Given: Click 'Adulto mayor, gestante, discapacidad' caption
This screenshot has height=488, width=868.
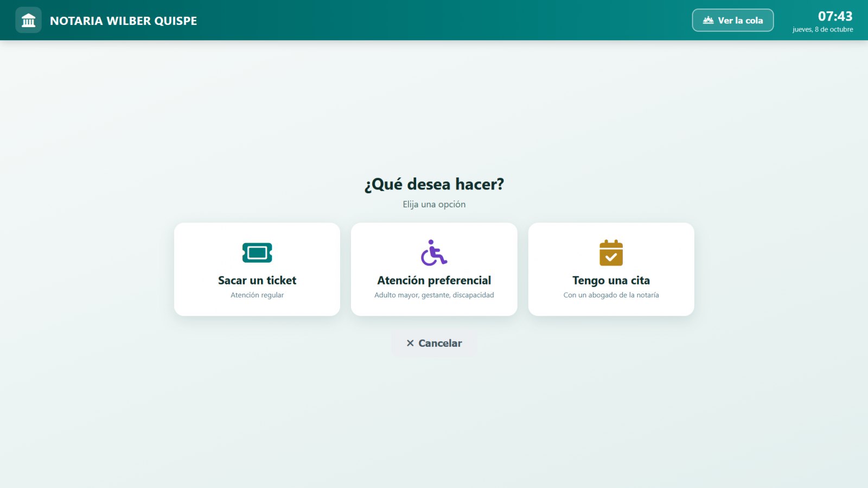Looking at the screenshot, I should pos(434,295).
